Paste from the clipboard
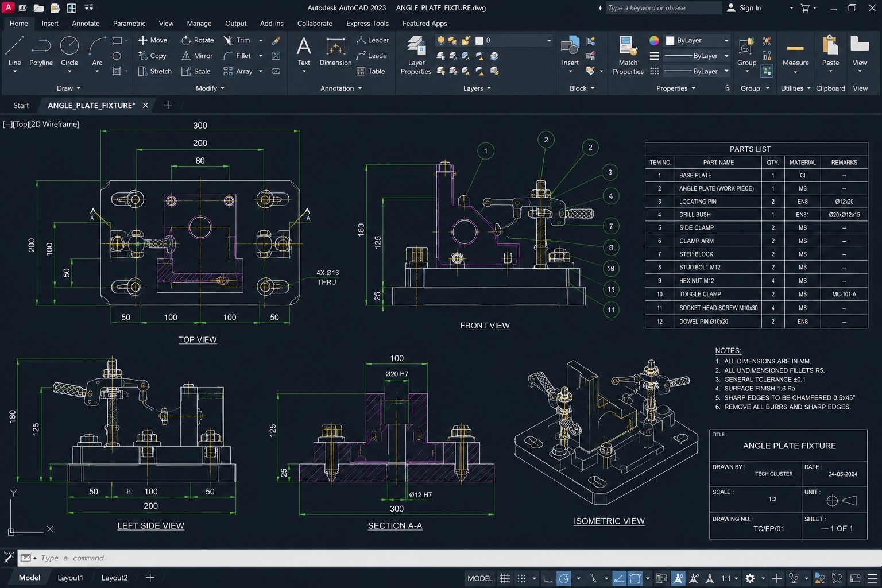Image resolution: width=882 pixels, height=588 pixels. (x=830, y=51)
